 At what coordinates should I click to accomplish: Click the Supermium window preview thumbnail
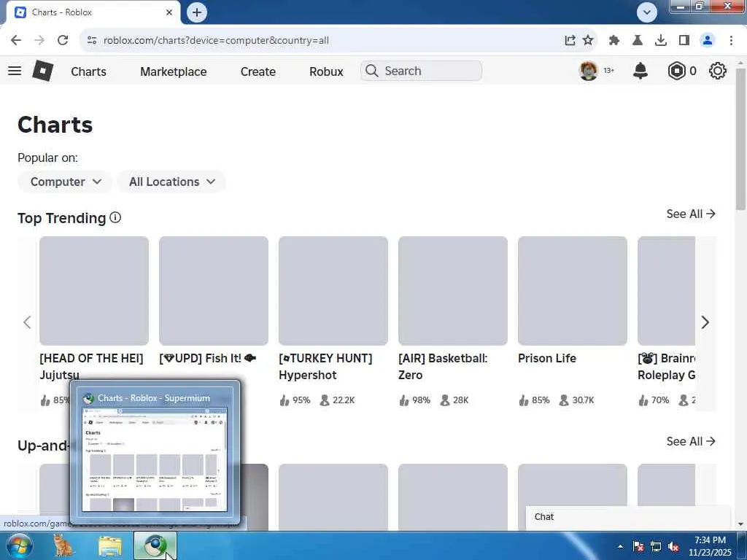pos(155,459)
